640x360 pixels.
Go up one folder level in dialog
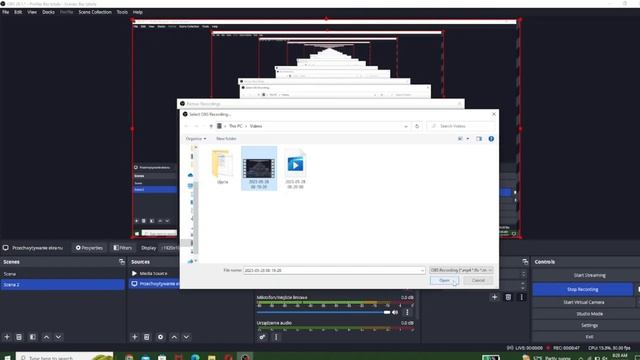pyautogui.click(x=211, y=126)
